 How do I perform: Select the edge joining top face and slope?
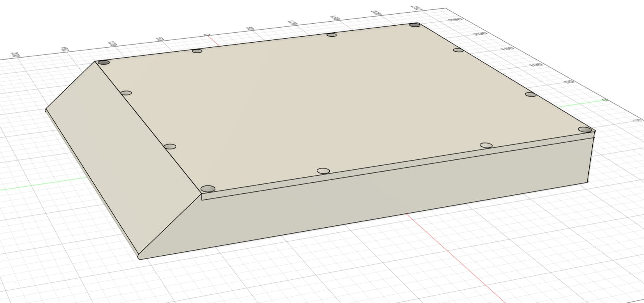150,127
